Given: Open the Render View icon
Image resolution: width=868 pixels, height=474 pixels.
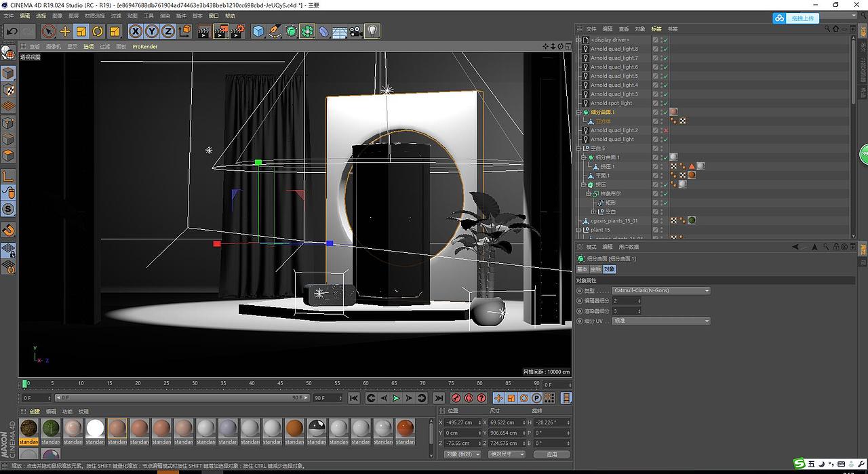Looking at the screenshot, I should click(203, 31).
